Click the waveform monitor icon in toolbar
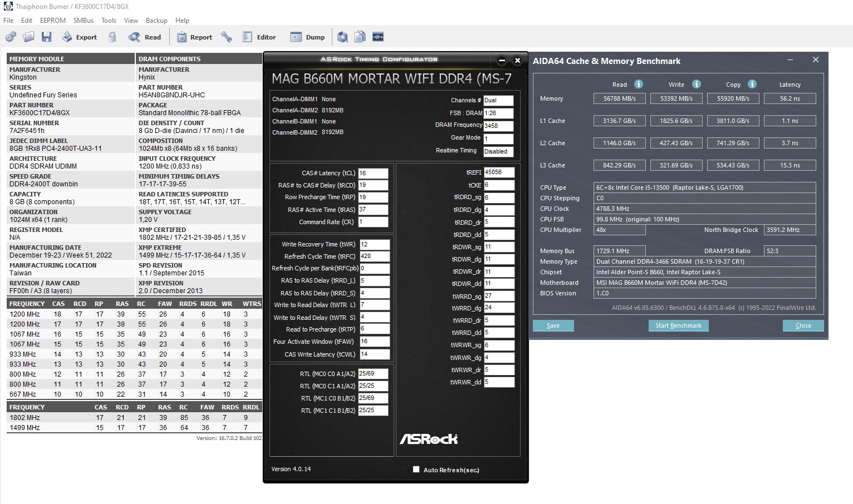This screenshot has height=504, width=853. click(378, 37)
